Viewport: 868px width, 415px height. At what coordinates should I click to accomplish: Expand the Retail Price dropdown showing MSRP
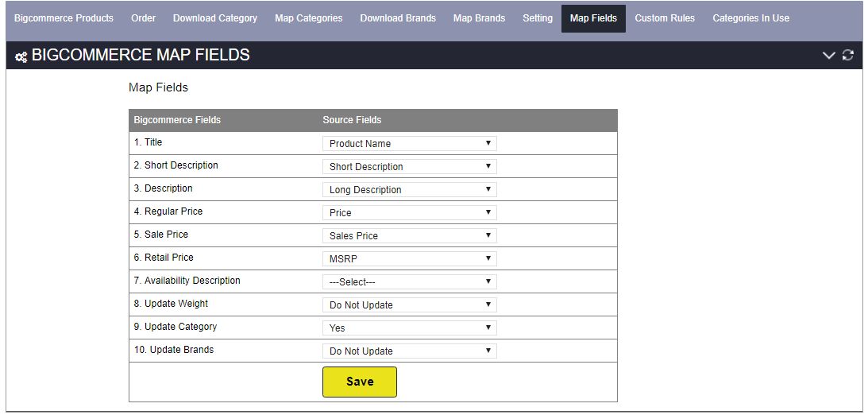coord(410,258)
